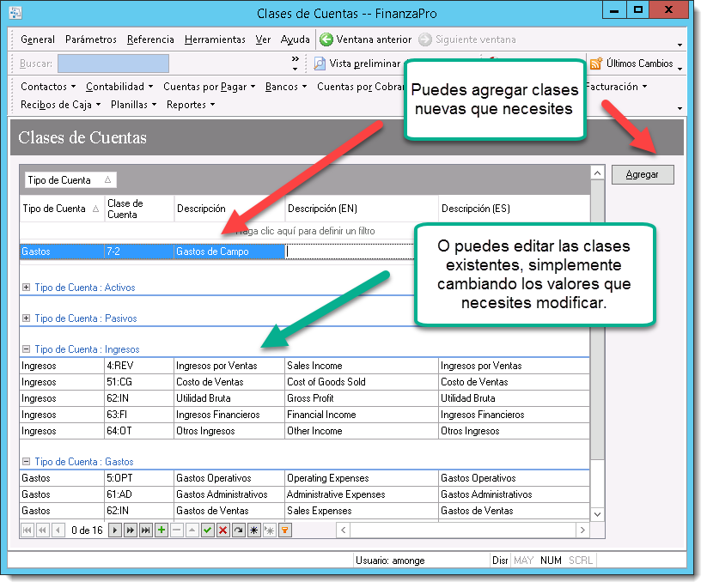Click horizontal scrollbar right arrow
Image resolution: width=707 pixels, height=588 pixels.
coord(582,530)
